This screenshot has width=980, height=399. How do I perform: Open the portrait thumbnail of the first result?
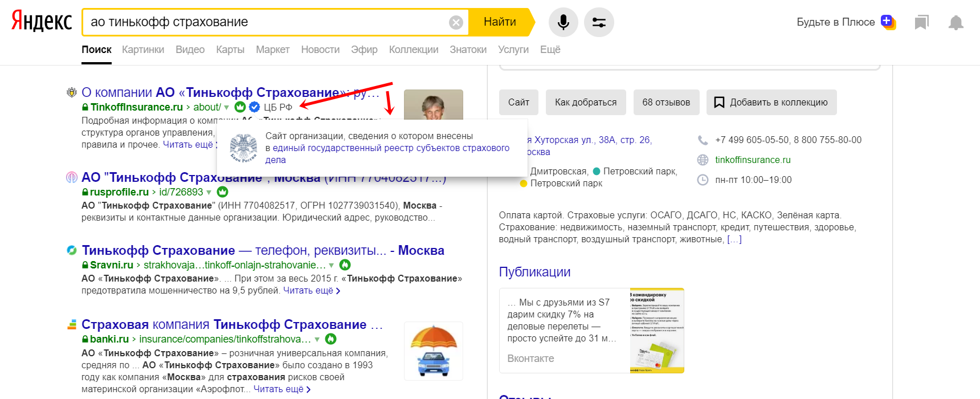(x=434, y=104)
